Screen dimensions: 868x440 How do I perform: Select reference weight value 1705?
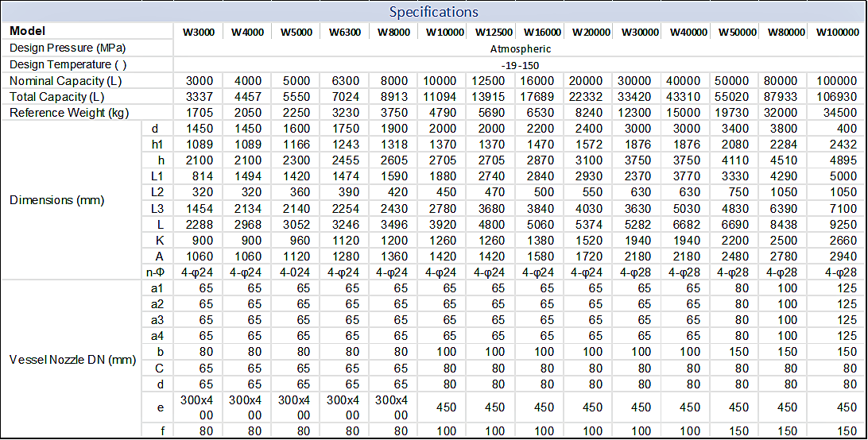tap(200, 113)
